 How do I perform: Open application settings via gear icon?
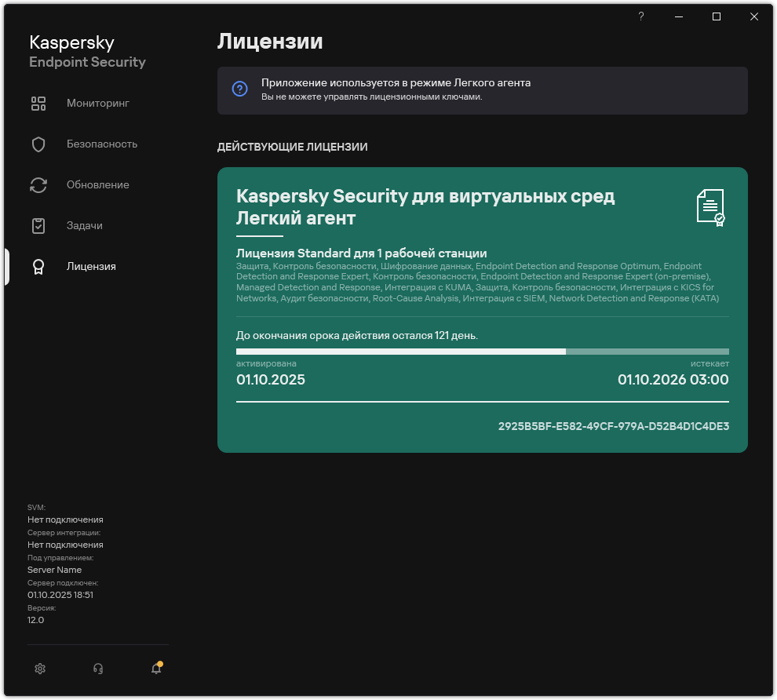pyautogui.click(x=40, y=668)
